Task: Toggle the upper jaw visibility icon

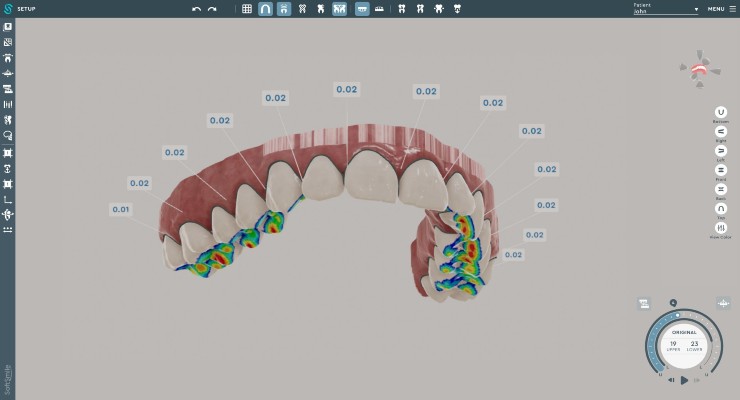Action: click(x=284, y=9)
